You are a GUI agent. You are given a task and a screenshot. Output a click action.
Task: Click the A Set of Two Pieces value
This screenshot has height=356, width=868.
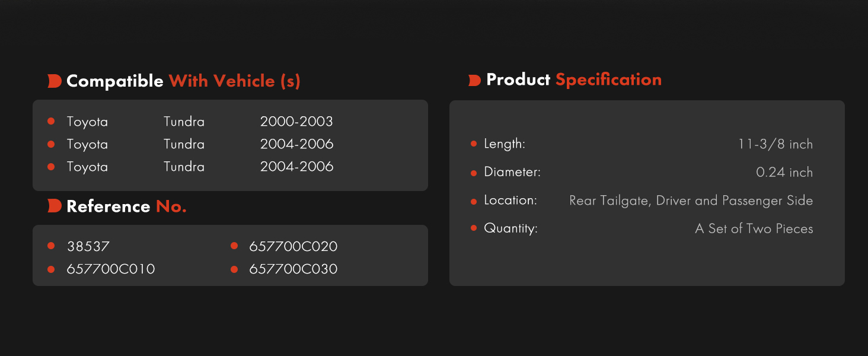[754, 229]
